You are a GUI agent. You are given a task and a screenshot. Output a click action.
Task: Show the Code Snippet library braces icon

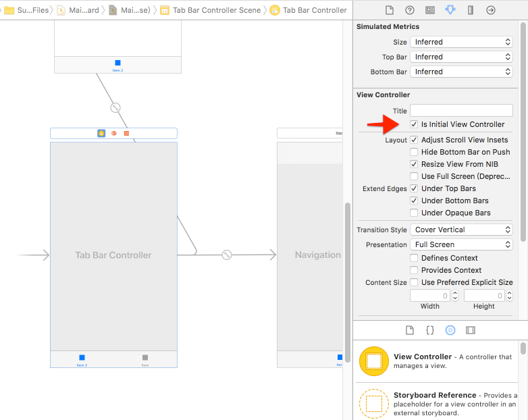pyautogui.click(x=430, y=330)
